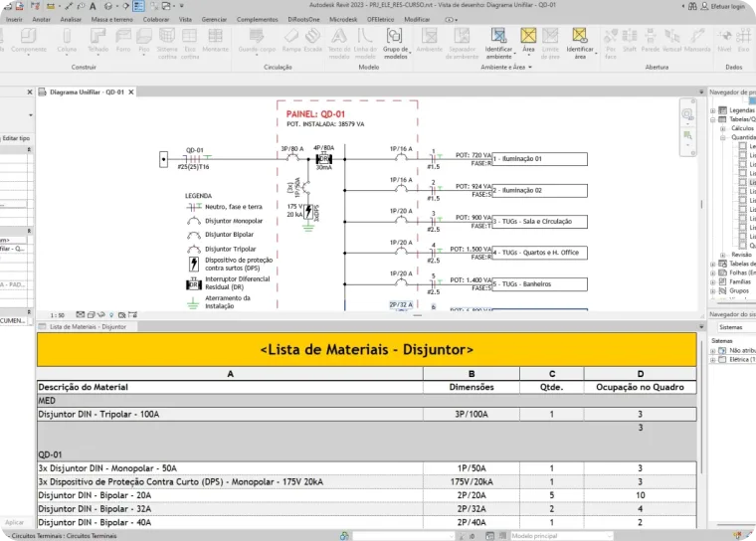Expand the Elétrica system node
756x541 pixels.
tap(712, 360)
